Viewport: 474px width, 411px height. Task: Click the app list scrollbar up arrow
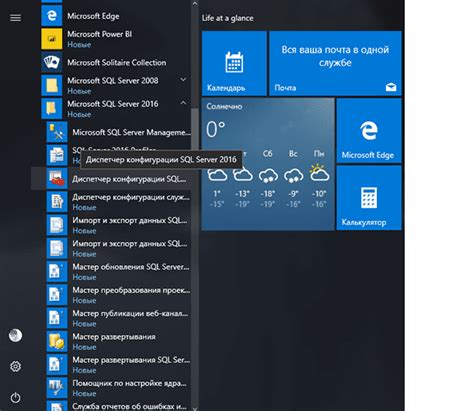(195, 3)
